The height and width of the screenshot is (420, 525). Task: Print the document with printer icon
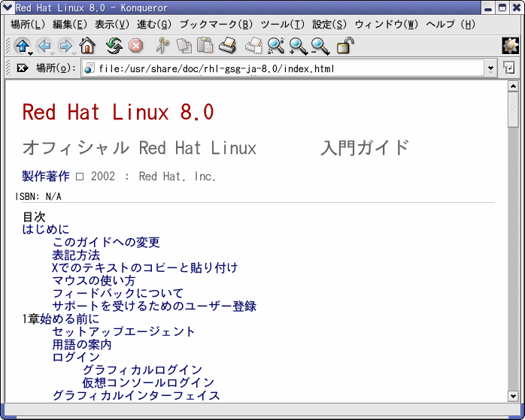coord(227,45)
